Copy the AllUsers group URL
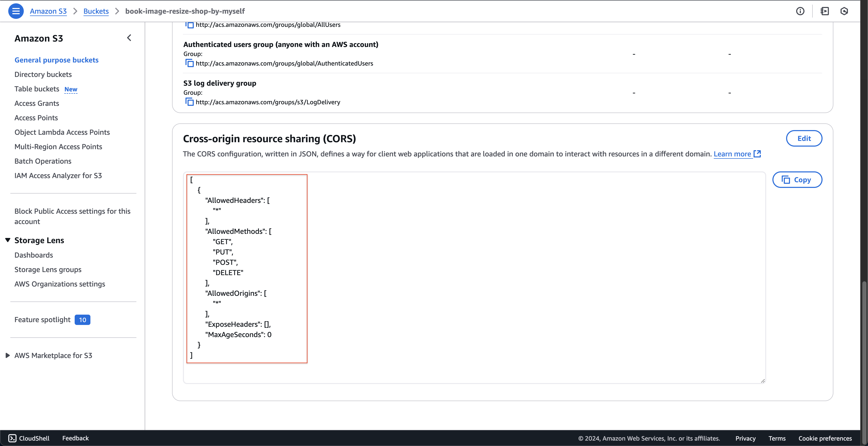This screenshot has height=446, width=868. coord(189,25)
